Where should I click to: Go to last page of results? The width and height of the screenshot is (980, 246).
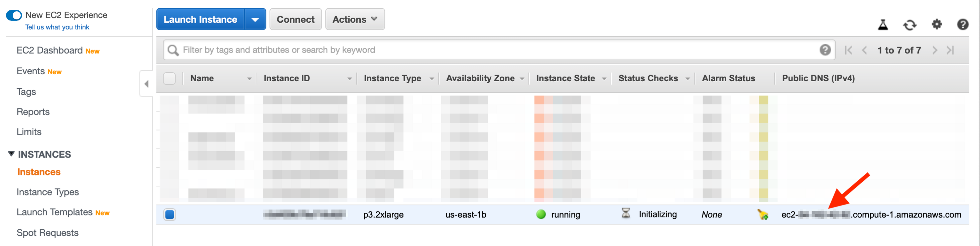tap(950, 50)
